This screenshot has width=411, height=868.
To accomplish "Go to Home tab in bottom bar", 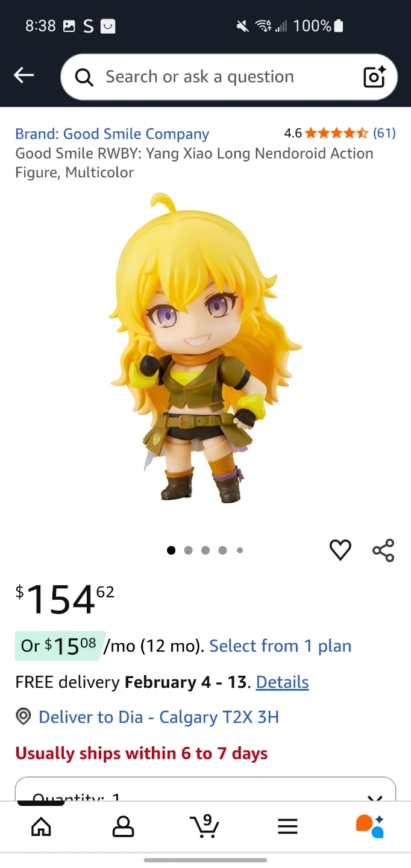I will click(x=41, y=826).
